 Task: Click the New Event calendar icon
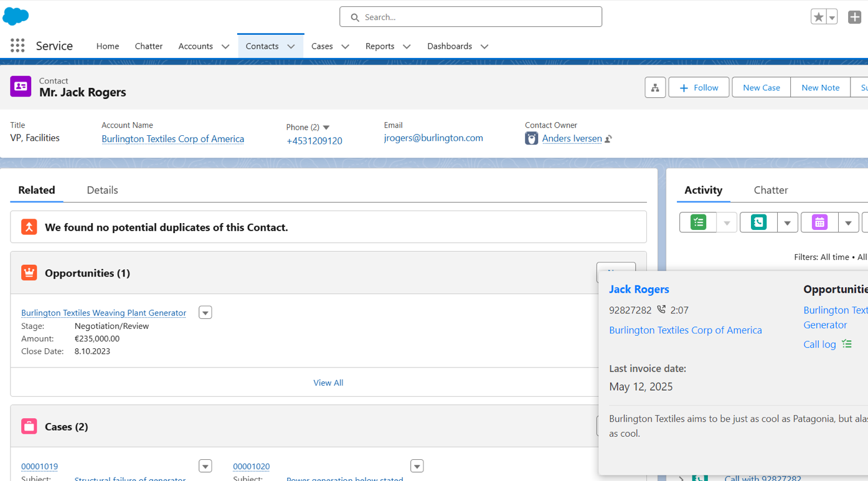tap(819, 222)
